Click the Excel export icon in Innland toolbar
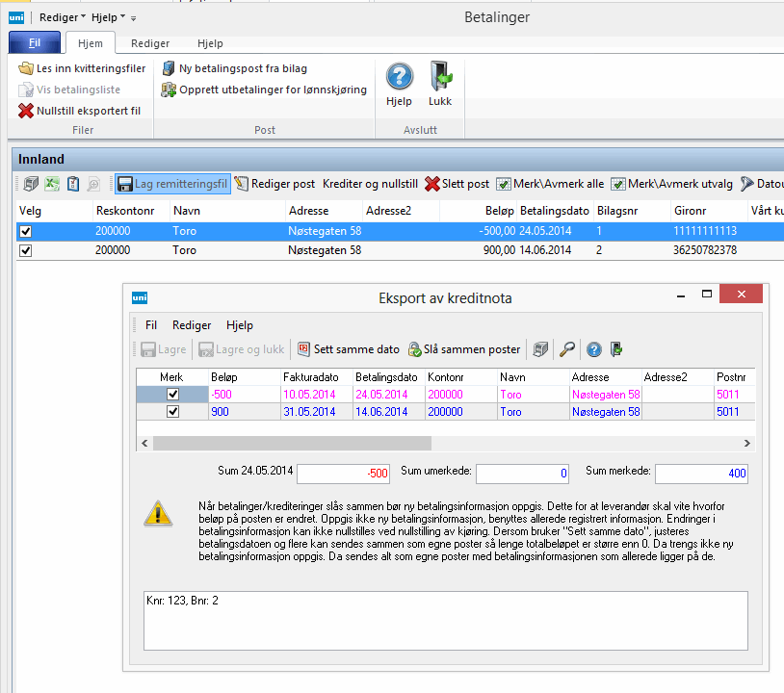 coord(52,184)
